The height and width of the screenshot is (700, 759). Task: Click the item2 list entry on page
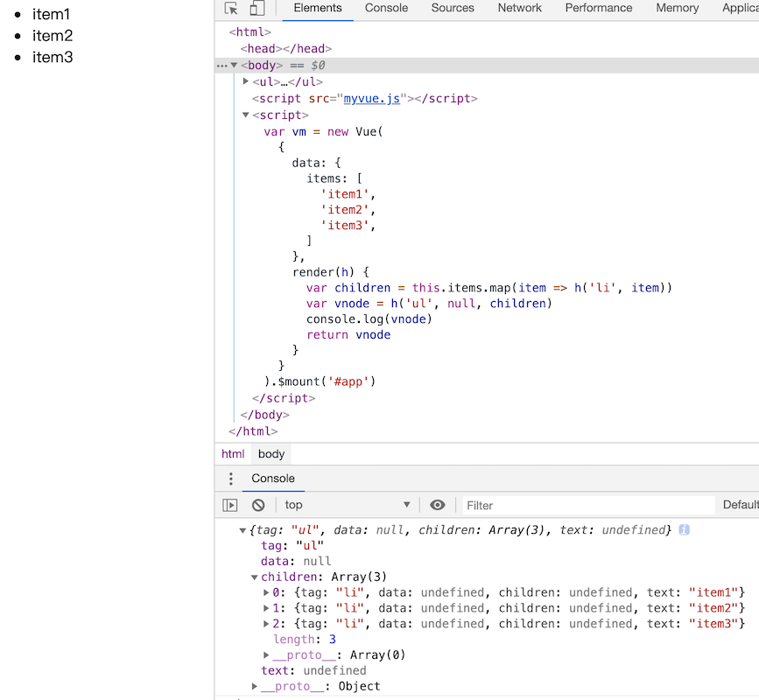(53, 36)
